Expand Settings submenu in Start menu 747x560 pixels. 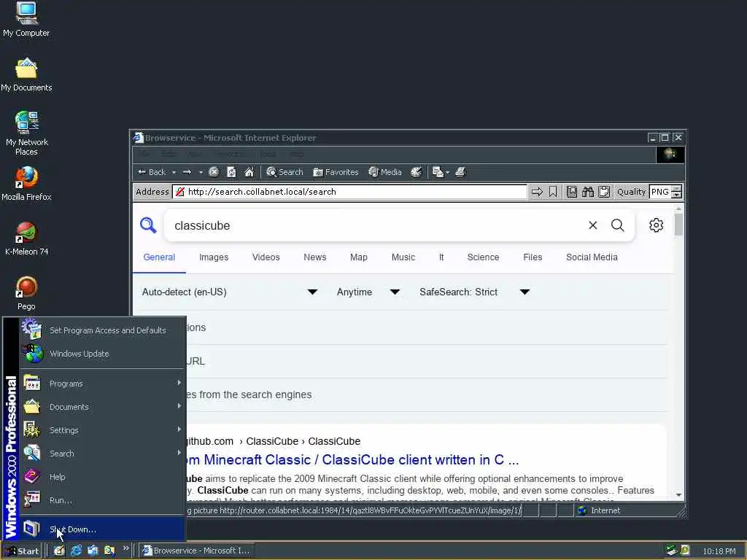pos(102,430)
